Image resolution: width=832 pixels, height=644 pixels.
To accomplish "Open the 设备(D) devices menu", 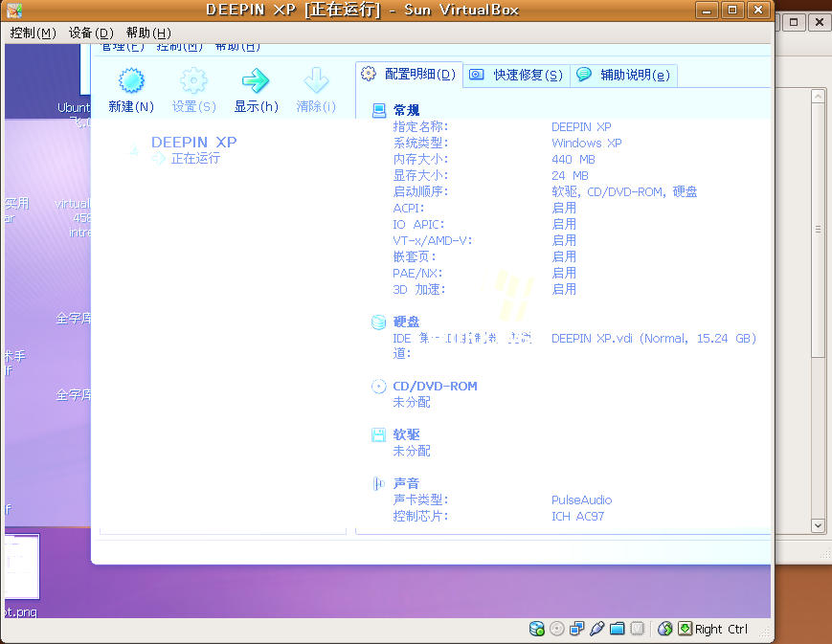I will click(x=91, y=33).
